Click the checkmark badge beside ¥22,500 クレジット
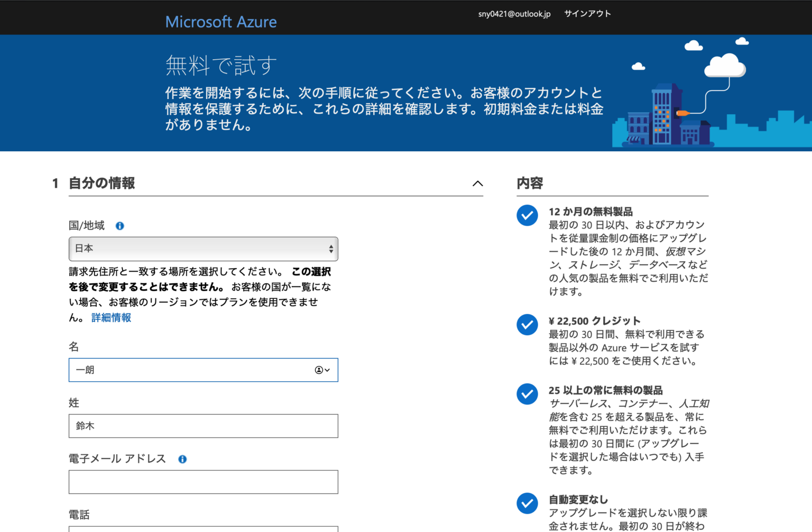The width and height of the screenshot is (812, 532). (527, 325)
